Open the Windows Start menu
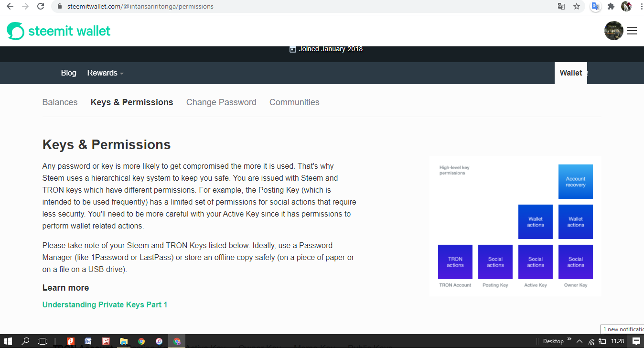This screenshot has width=644, height=348. click(9, 341)
